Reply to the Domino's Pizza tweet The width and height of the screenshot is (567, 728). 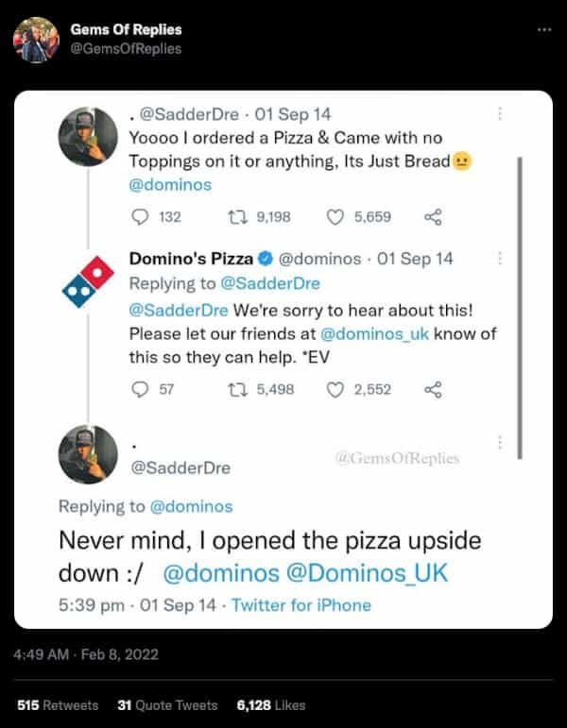(x=140, y=389)
